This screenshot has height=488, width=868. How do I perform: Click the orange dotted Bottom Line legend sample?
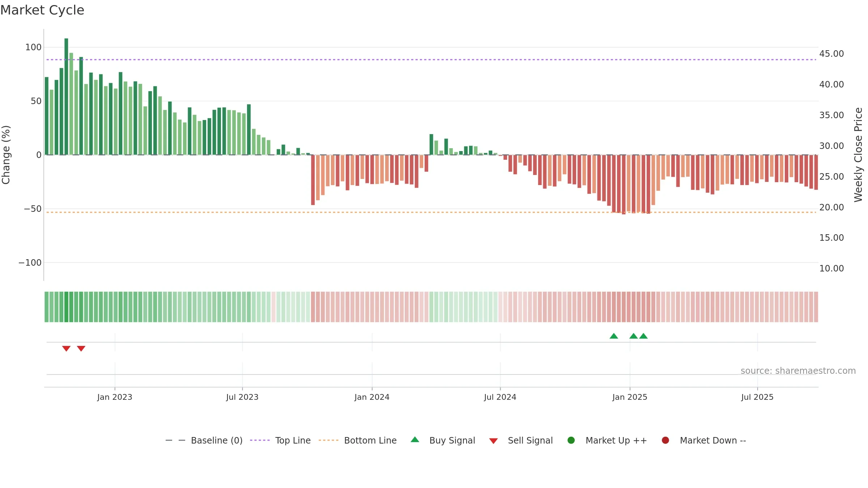(x=328, y=440)
